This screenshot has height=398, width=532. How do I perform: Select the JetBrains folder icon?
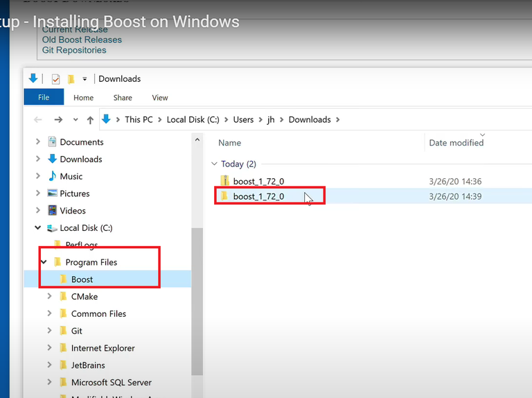click(x=63, y=365)
